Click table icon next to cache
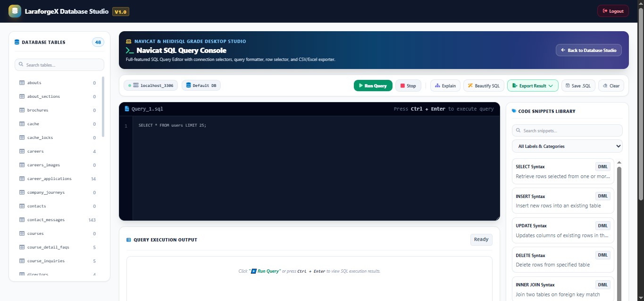This screenshot has width=644, height=301. [22, 124]
